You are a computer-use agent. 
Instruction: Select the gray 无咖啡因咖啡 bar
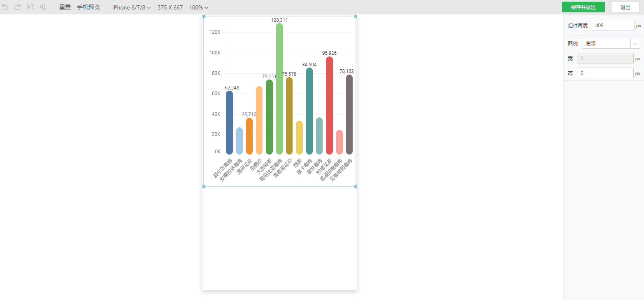click(349, 115)
